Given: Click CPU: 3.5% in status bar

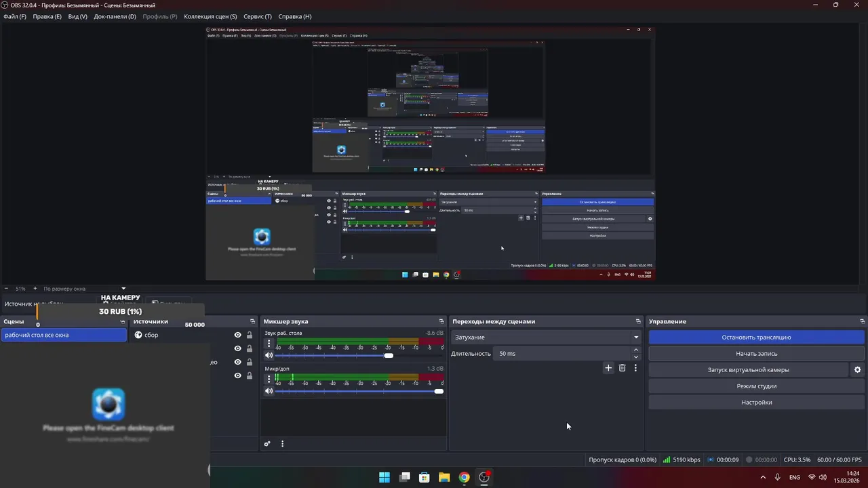Looking at the screenshot, I should coord(797,460).
